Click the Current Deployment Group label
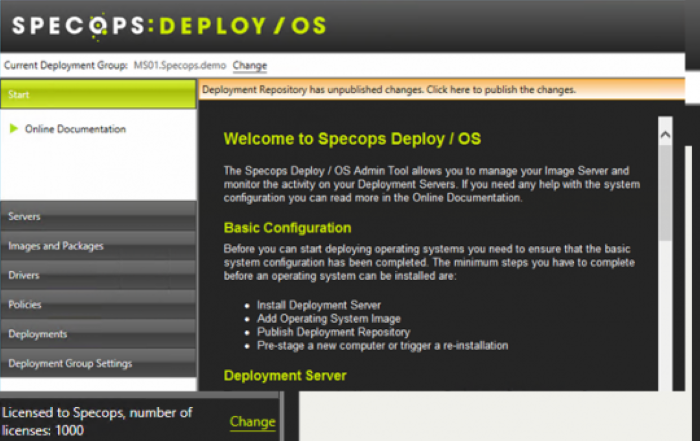700x441 pixels. pos(66,66)
